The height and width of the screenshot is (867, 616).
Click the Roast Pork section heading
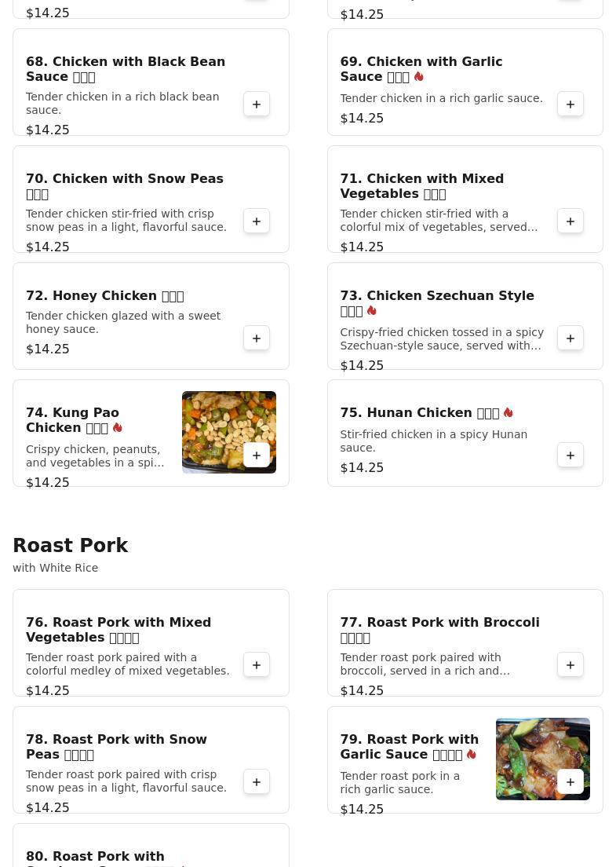pos(70,545)
